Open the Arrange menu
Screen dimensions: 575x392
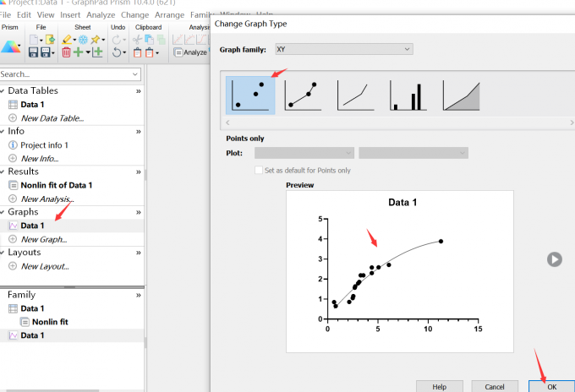click(169, 15)
